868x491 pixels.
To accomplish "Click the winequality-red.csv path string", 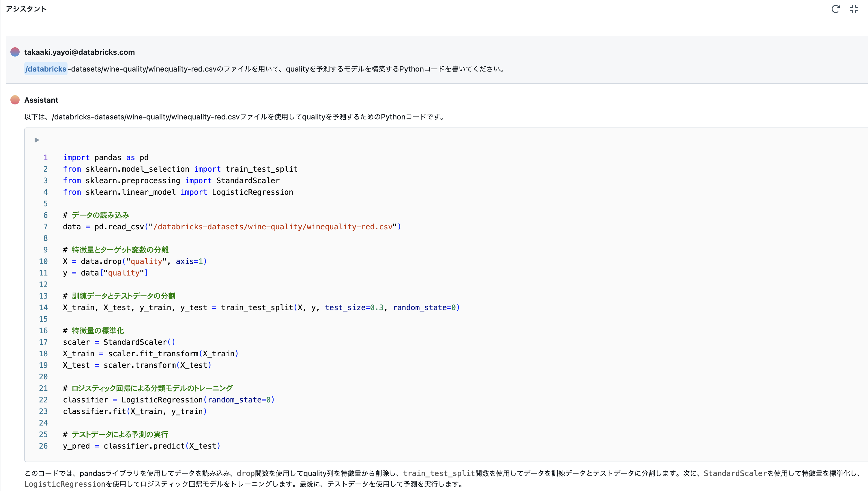I will tap(273, 227).
